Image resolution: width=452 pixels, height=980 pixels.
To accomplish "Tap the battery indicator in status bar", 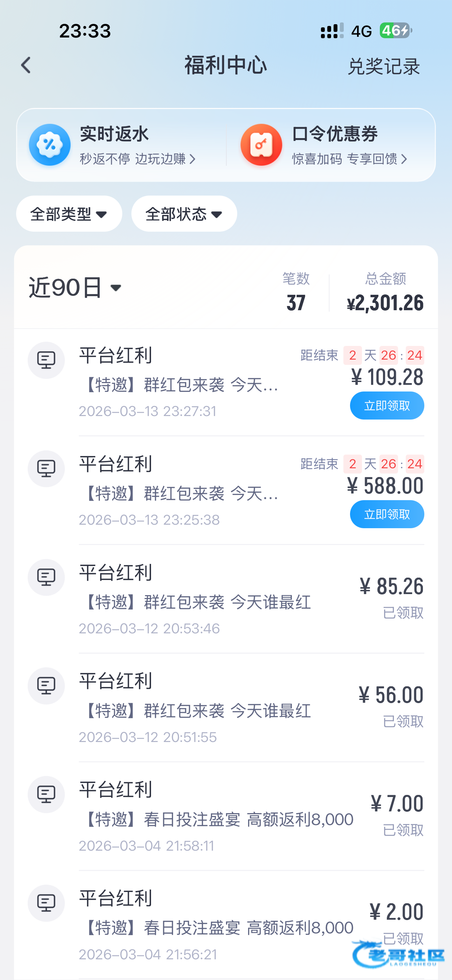I will tap(396, 31).
